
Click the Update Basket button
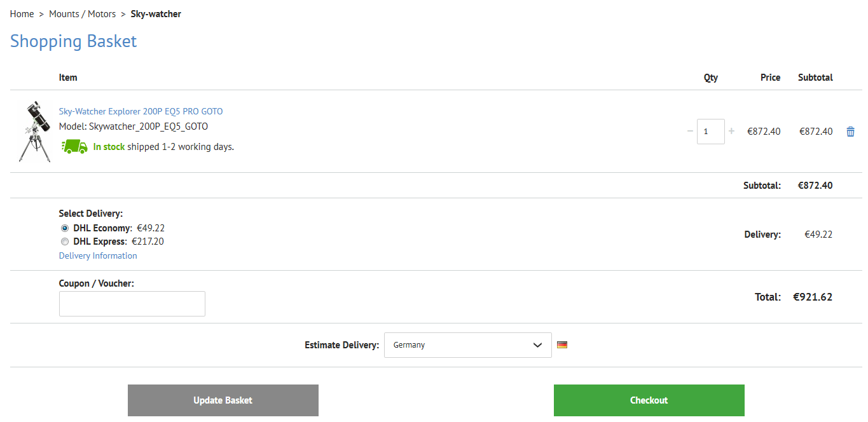tap(223, 400)
